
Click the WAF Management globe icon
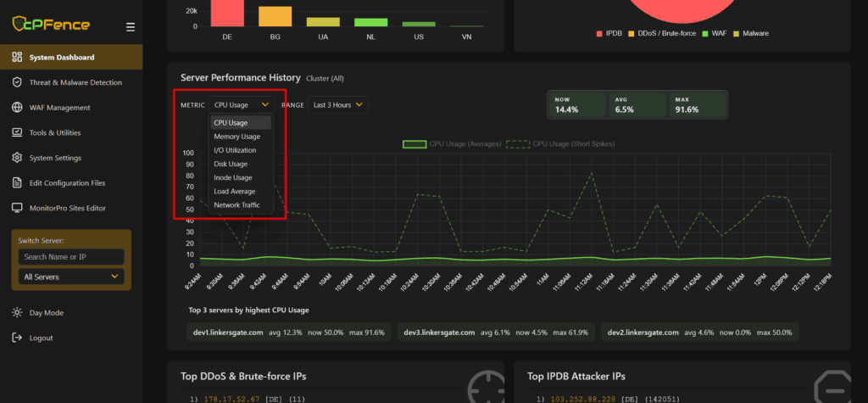point(17,108)
